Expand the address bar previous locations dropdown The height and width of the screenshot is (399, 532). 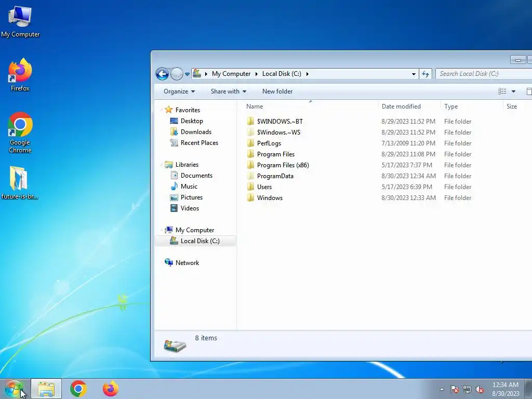click(x=414, y=74)
